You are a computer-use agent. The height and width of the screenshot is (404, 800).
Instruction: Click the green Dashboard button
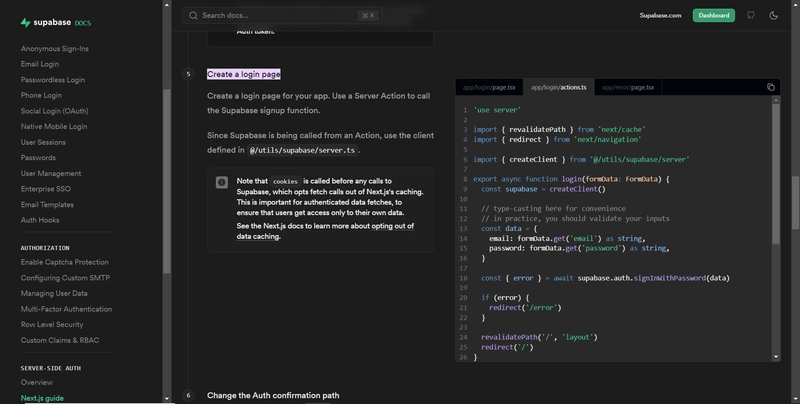713,15
